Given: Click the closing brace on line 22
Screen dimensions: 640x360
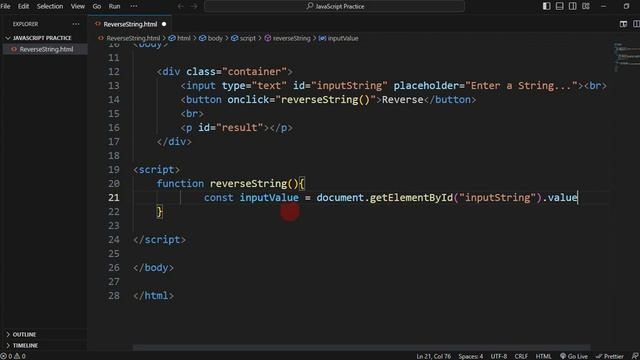Looking at the screenshot, I should tap(160, 211).
